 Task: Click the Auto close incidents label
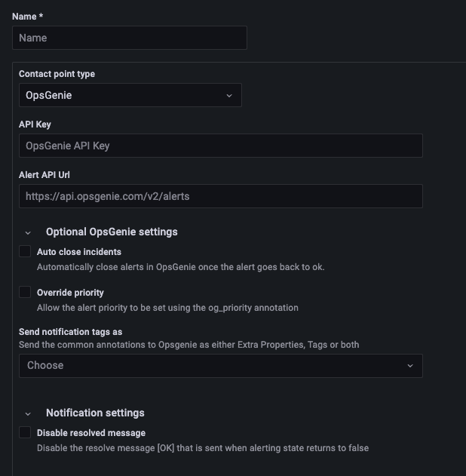coord(79,252)
